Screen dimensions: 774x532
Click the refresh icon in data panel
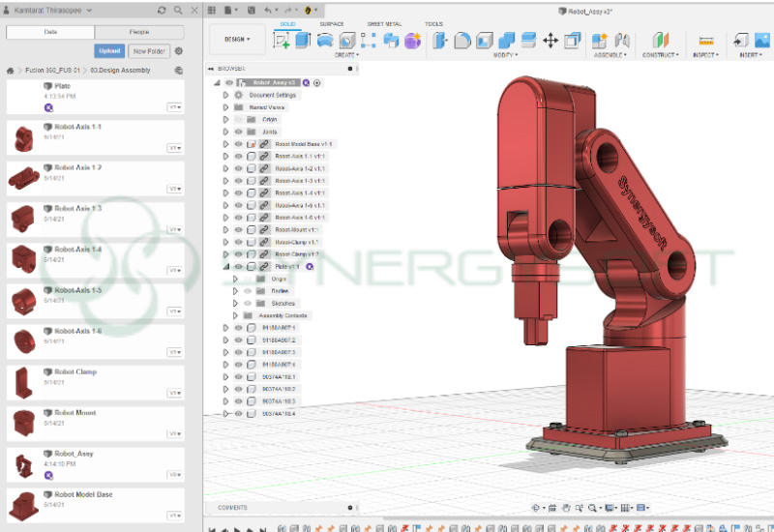pyautogui.click(x=162, y=10)
